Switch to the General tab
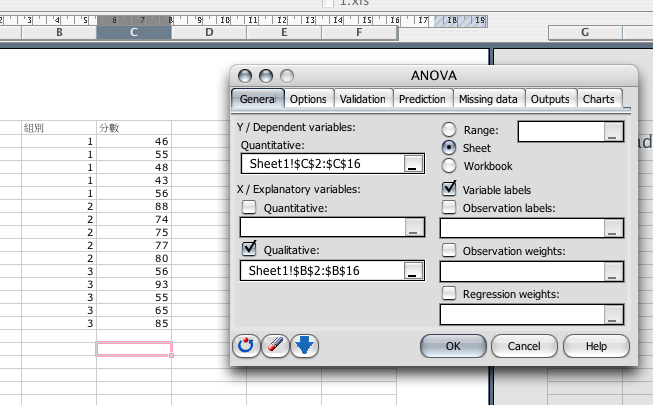This screenshot has width=653, height=405. point(258,99)
